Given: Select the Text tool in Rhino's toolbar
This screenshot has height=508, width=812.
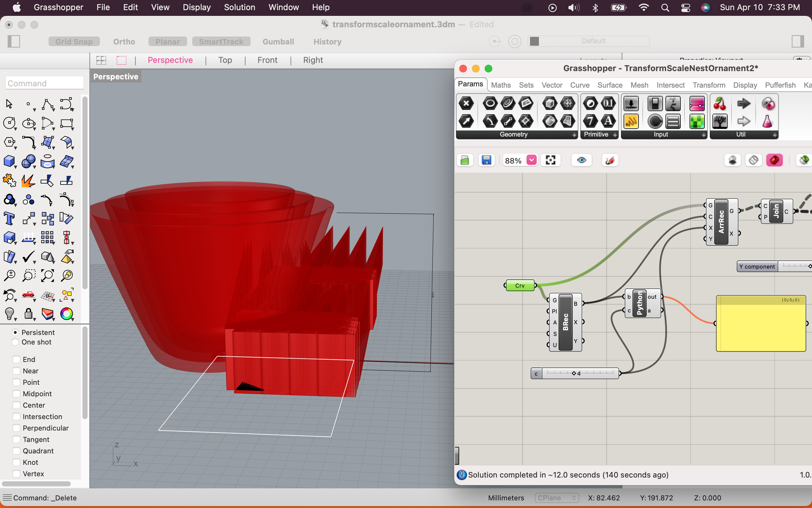Looking at the screenshot, I should 10,218.
